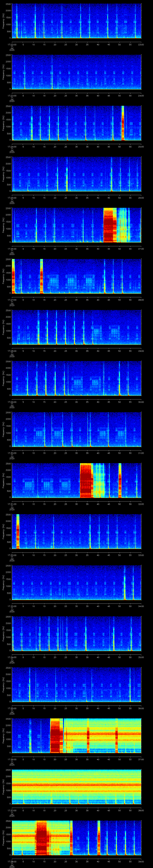The height and width of the screenshot is (868, 153).
Task: Click the 39:00 end time label
Action: 141,861
